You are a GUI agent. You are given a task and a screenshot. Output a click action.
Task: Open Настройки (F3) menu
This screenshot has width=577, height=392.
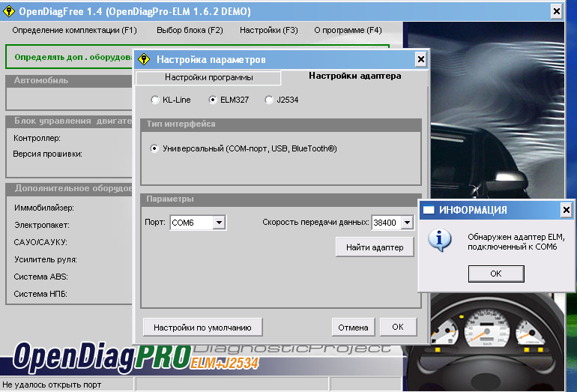(x=268, y=30)
